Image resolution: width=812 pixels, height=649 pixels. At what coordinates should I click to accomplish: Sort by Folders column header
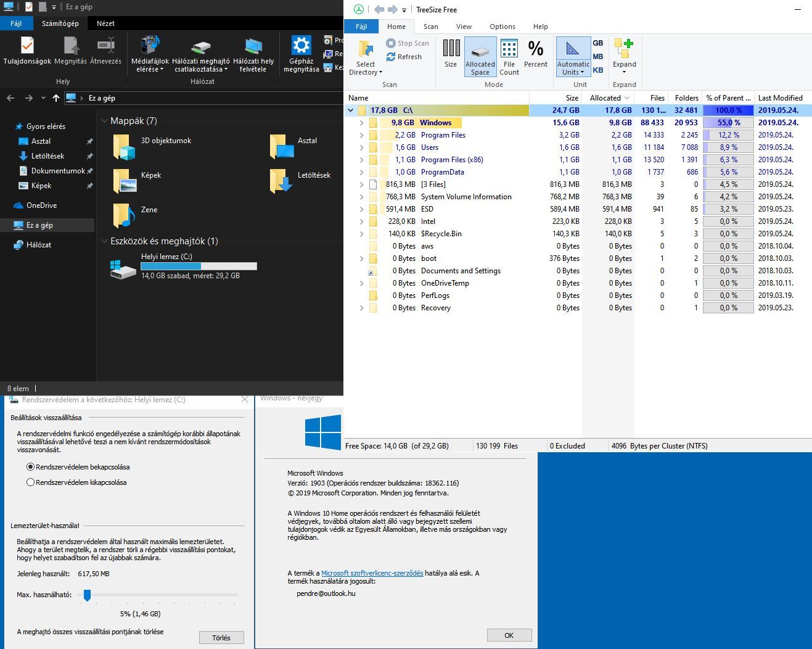pyautogui.click(x=685, y=97)
